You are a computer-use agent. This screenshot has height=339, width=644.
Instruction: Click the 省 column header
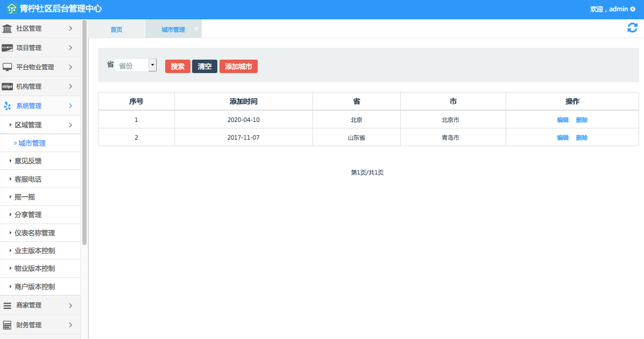click(x=357, y=101)
